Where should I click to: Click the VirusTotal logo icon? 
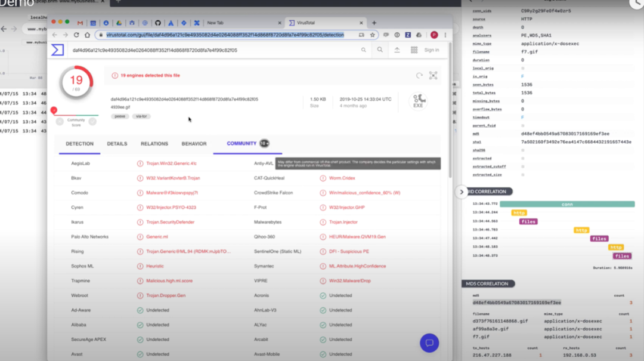coord(57,50)
